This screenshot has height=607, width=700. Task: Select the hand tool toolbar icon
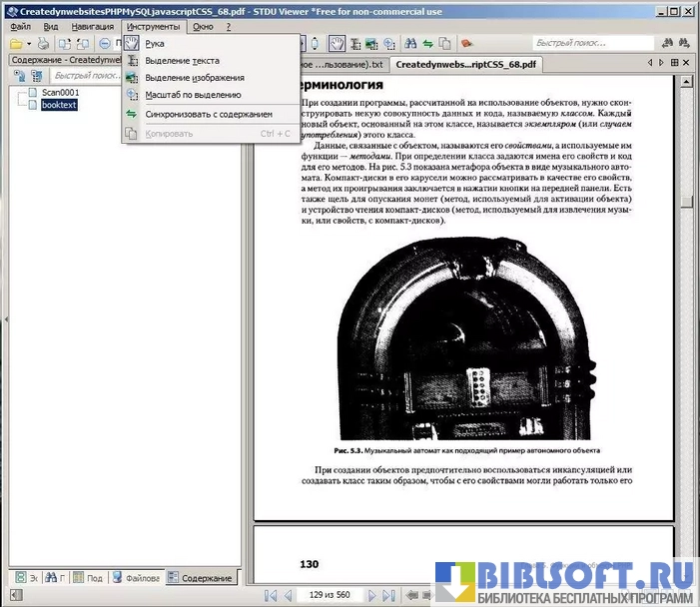pyautogui.click(x=338, y=44)
